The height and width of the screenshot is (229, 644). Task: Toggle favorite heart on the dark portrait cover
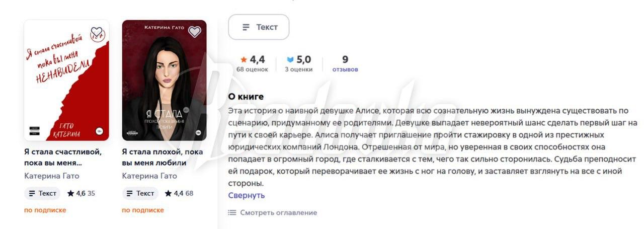pos(194,32)
